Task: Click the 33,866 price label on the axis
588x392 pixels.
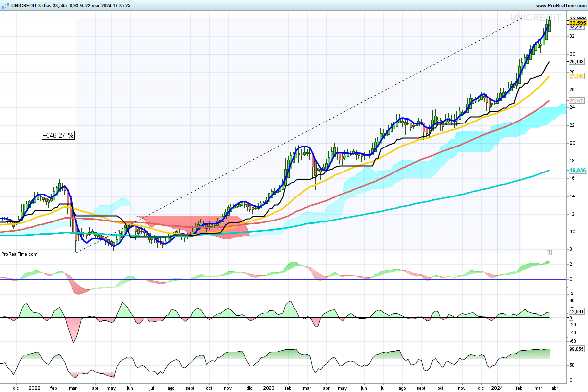Action: click(x=577, y=18)
